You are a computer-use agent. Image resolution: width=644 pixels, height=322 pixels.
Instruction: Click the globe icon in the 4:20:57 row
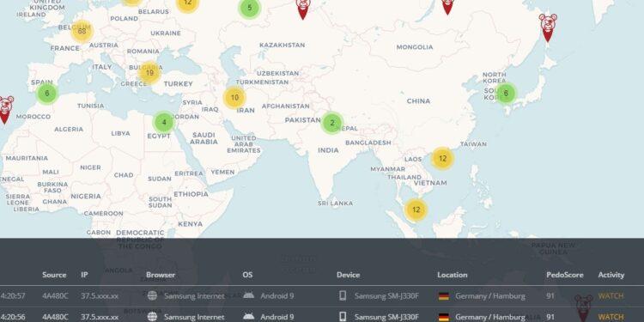click(x=152, y=295)
